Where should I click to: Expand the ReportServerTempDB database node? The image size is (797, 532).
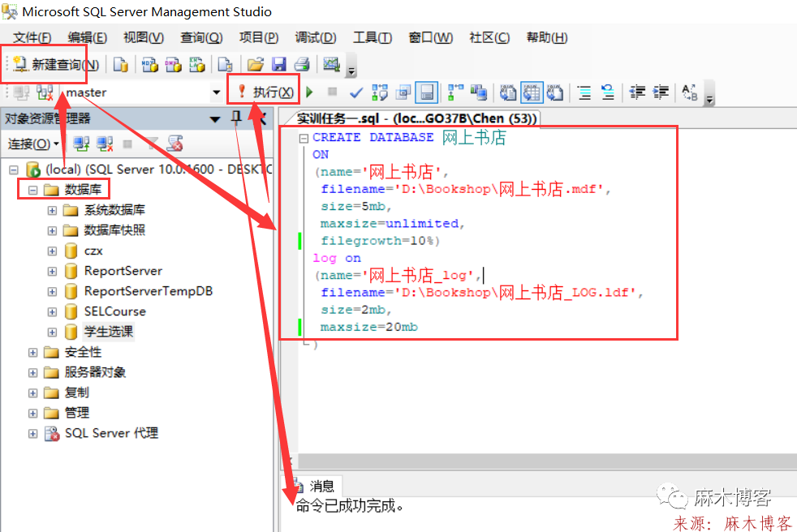[x=52, y=292]
